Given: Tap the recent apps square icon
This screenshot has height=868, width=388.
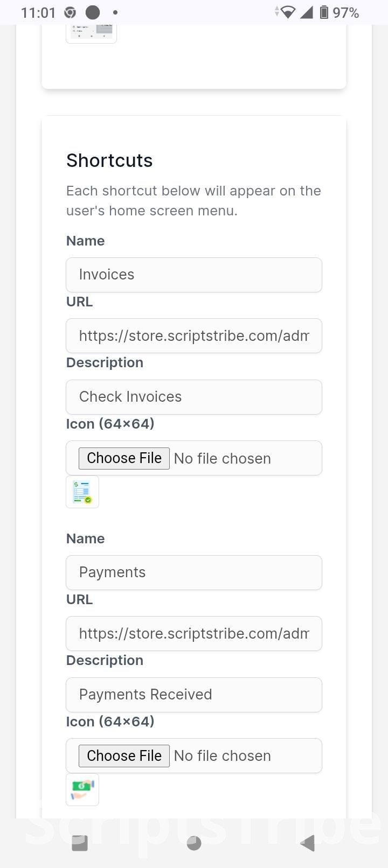Looking at the screenshot, I should (x=80, y=843).
